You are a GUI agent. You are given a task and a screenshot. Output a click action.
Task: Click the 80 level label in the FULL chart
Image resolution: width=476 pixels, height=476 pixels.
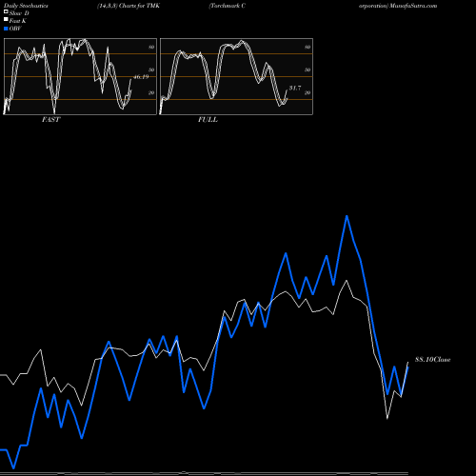(307, 47)
